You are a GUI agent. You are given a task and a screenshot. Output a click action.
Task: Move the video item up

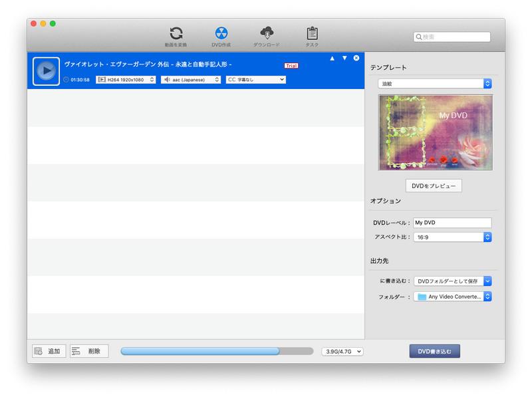(332, 59)
